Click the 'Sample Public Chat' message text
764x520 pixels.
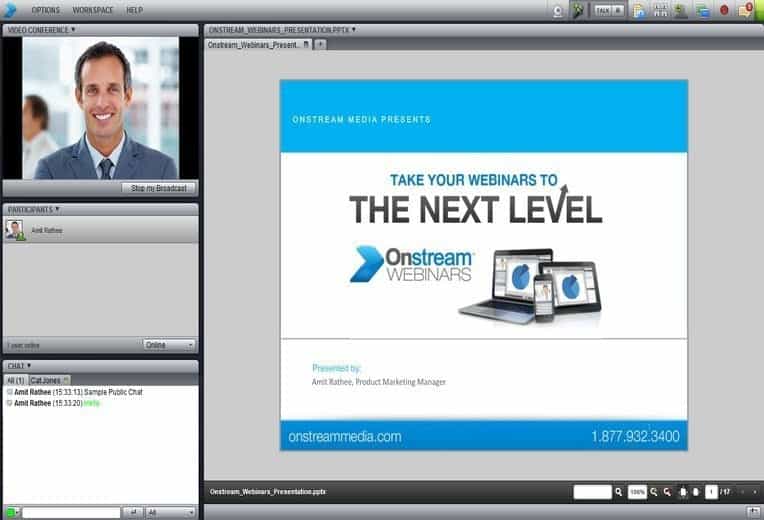click(x=114, y=392)
